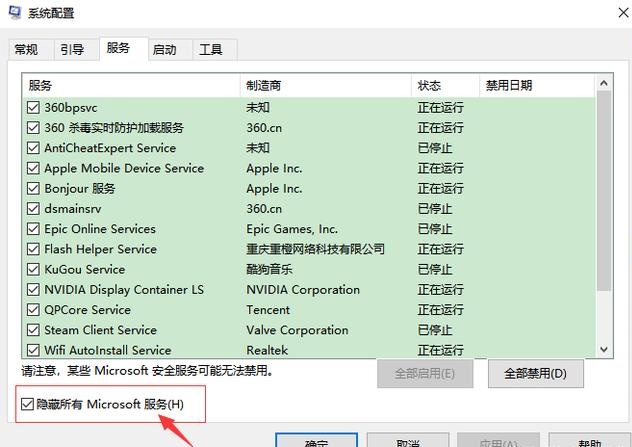Toggle the Bonjour 服务 checkbox
Viewport: 632px width, 447px height.
point(33,188)
